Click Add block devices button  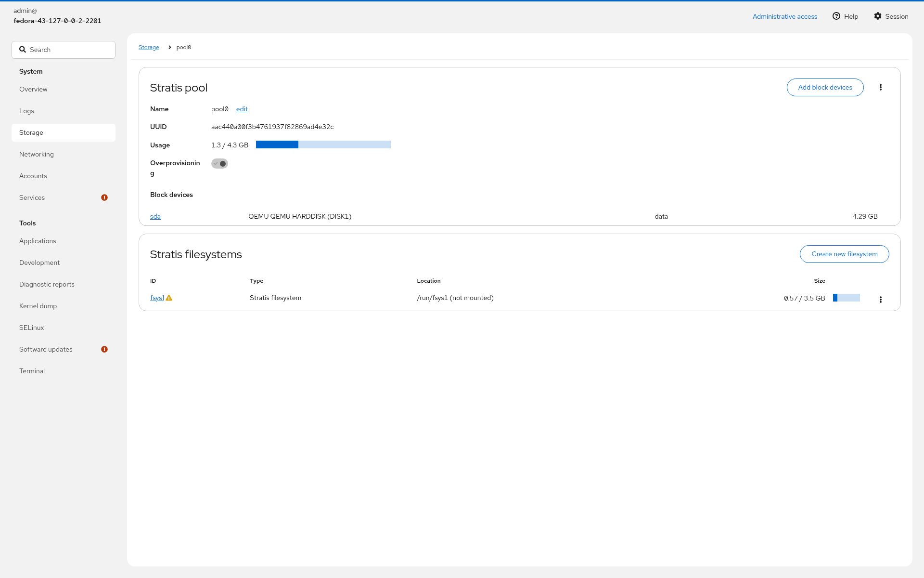click(x=825, y=87)
